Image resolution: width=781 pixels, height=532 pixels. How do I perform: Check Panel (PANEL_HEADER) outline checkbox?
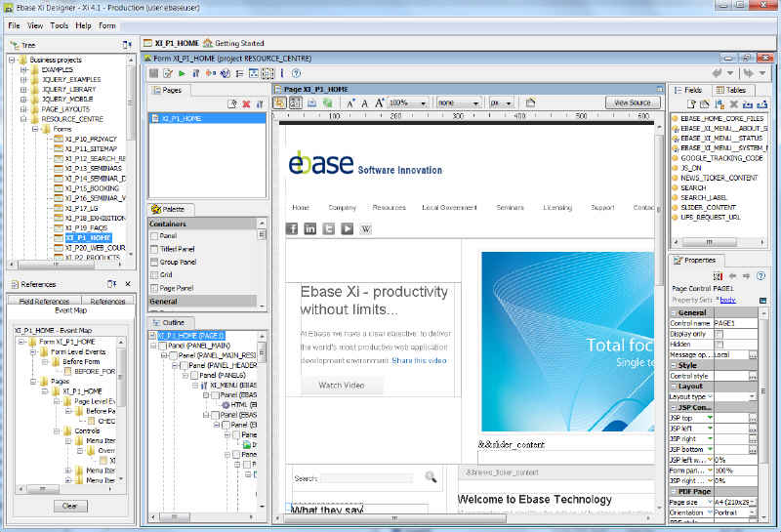[x=184, y=365]
